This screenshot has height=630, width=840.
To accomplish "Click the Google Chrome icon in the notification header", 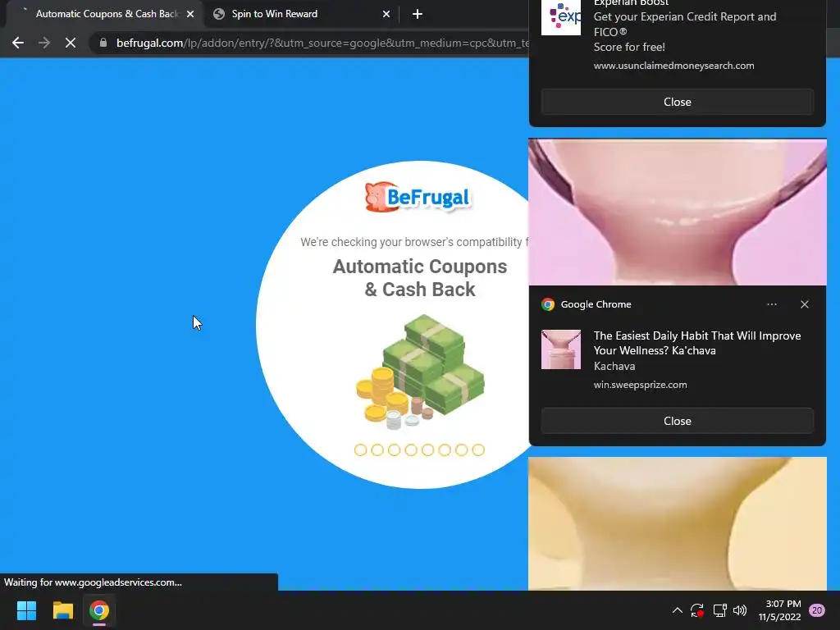I will point(547,304).
